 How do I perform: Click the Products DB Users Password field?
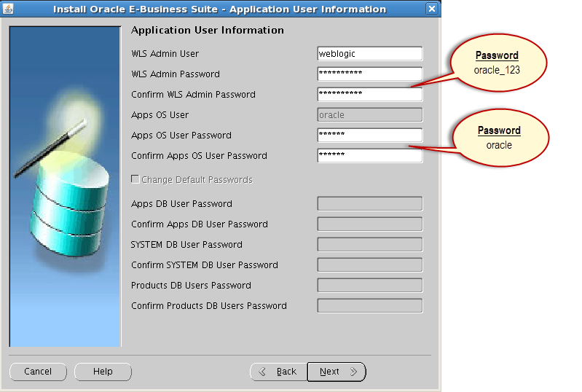pos(370,286)
